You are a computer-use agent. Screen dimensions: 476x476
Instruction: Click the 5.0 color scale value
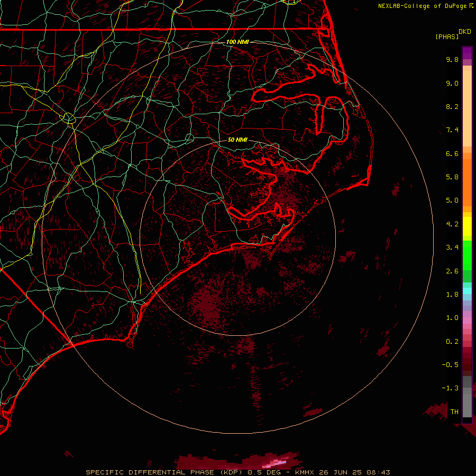pyautogui.click(x=452, y=200)
